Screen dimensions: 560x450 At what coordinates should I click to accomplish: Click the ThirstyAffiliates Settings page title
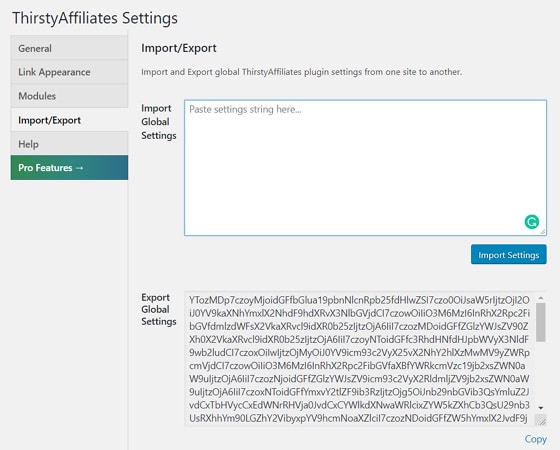[x=95, y=18]
